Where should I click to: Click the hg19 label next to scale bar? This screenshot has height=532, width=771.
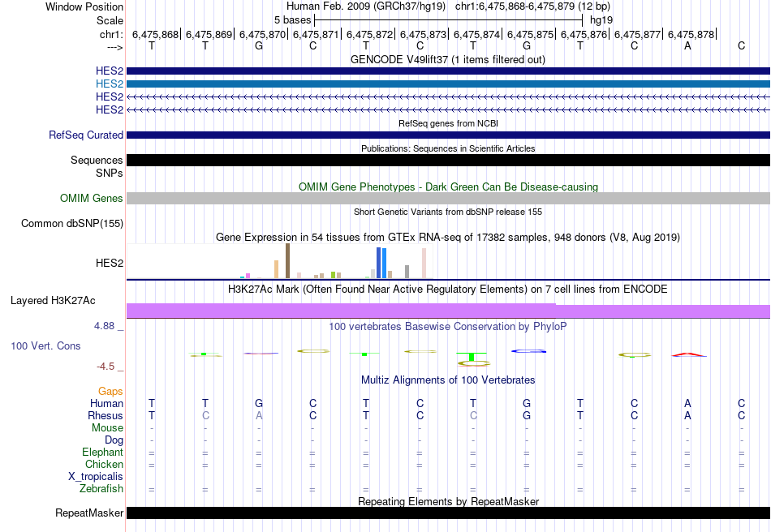point(601,20)
